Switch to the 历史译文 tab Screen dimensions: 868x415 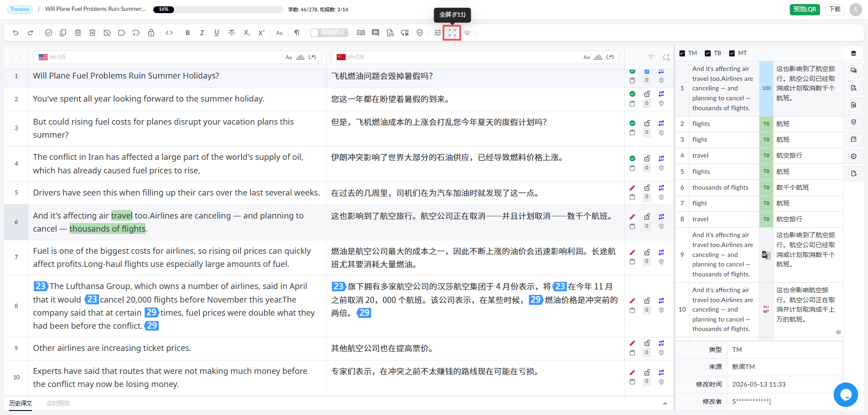click(21, 403)
